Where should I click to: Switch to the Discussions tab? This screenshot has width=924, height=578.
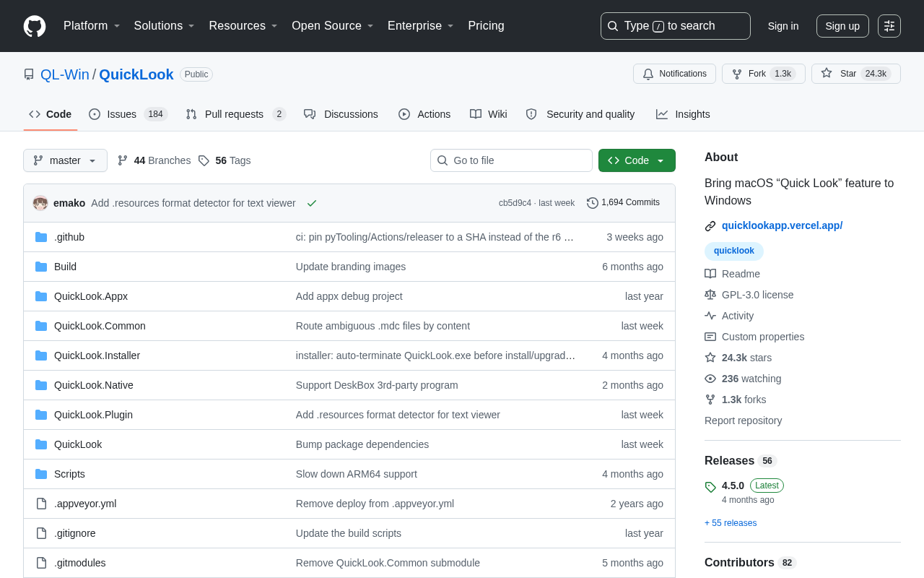coord(341,114)
